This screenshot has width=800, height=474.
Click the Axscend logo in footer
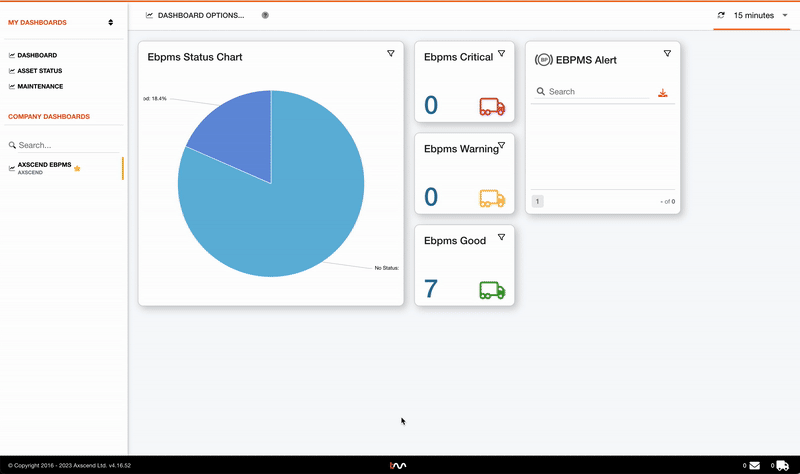[x=398, y=465]
